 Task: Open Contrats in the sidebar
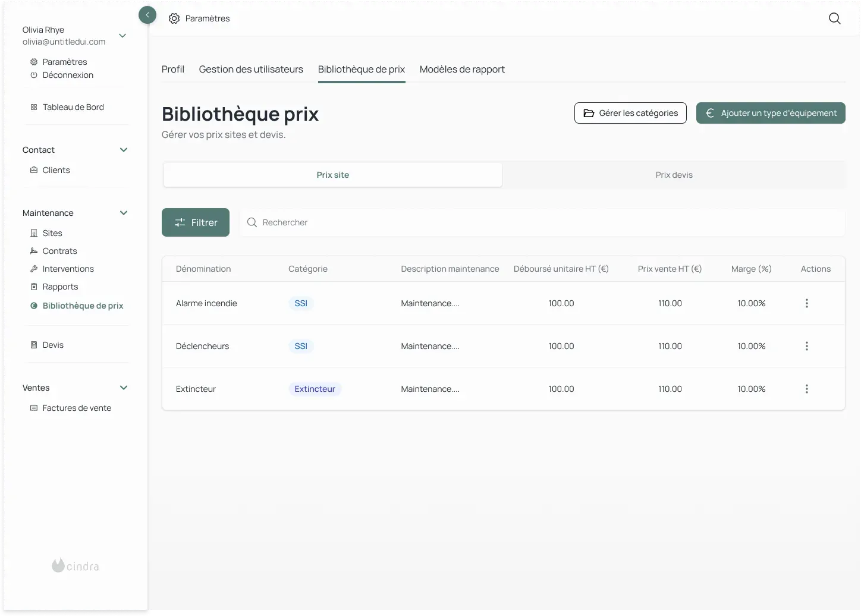click(x=60, y=251)
